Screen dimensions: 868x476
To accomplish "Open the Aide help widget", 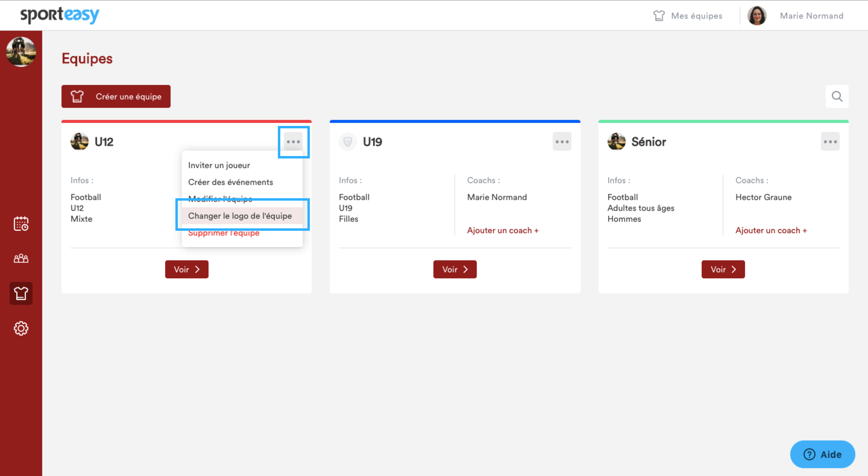I will (822, 454).
